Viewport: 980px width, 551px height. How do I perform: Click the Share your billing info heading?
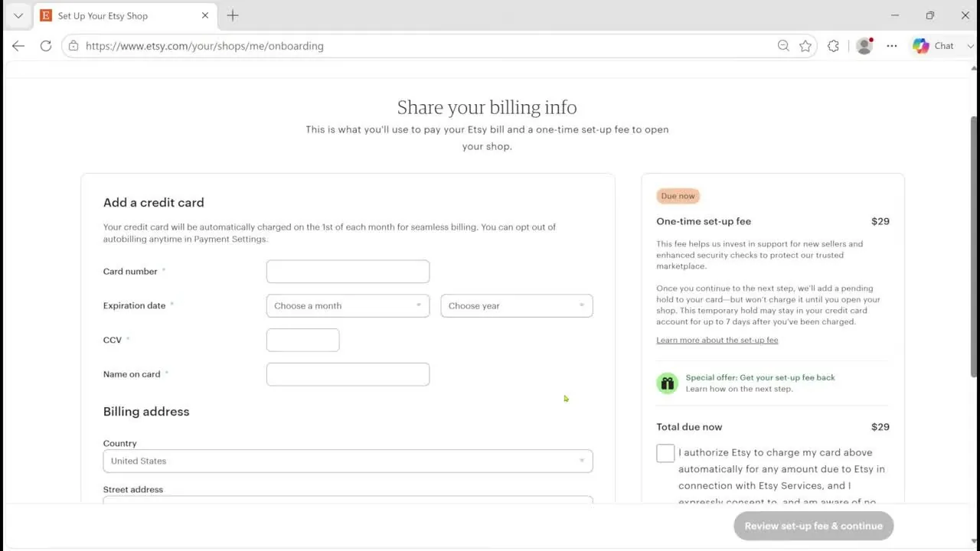point(487,107)
